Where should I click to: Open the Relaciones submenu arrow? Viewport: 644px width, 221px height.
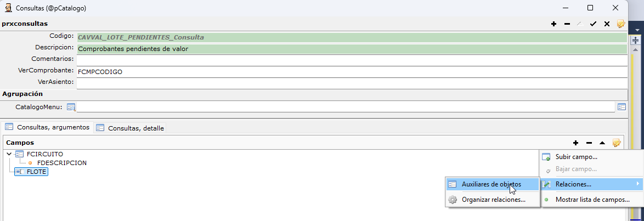(x=637, y=184)
